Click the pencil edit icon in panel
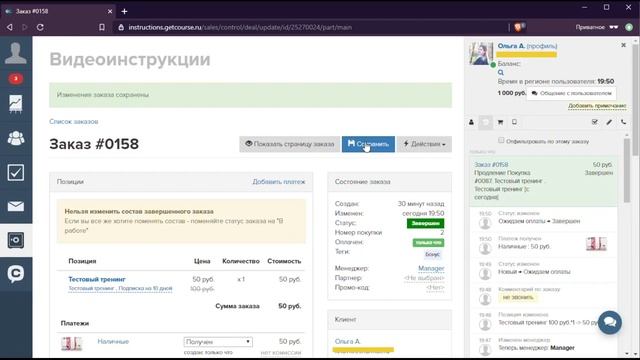The image size is (640, 360). point(609,122)
